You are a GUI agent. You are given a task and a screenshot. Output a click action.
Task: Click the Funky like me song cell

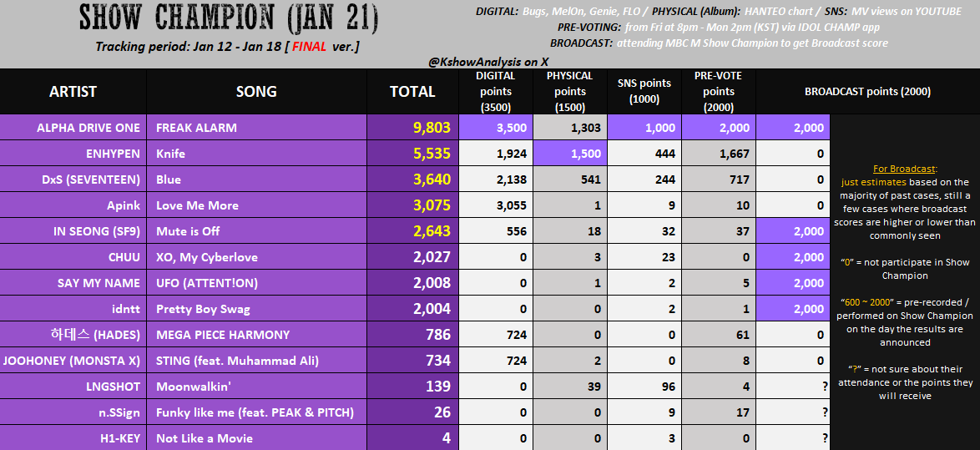click(x=257, y=412)
